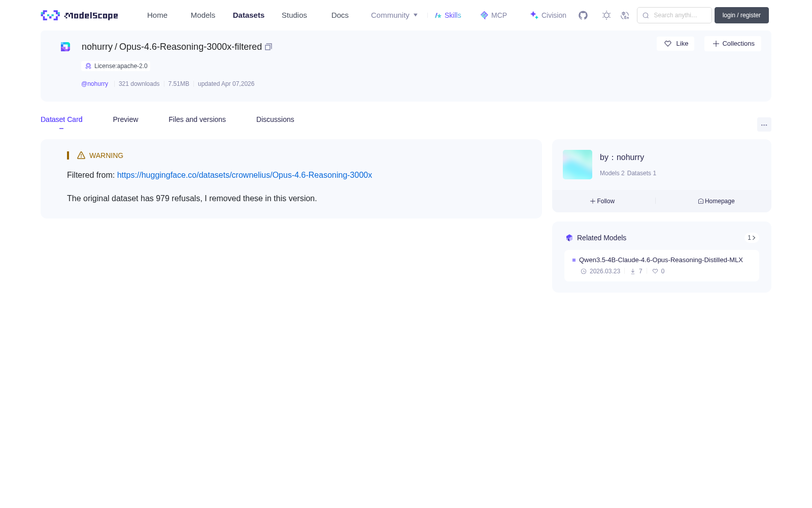
Task: Click the Related Models heading
Action: pos(601,238)
